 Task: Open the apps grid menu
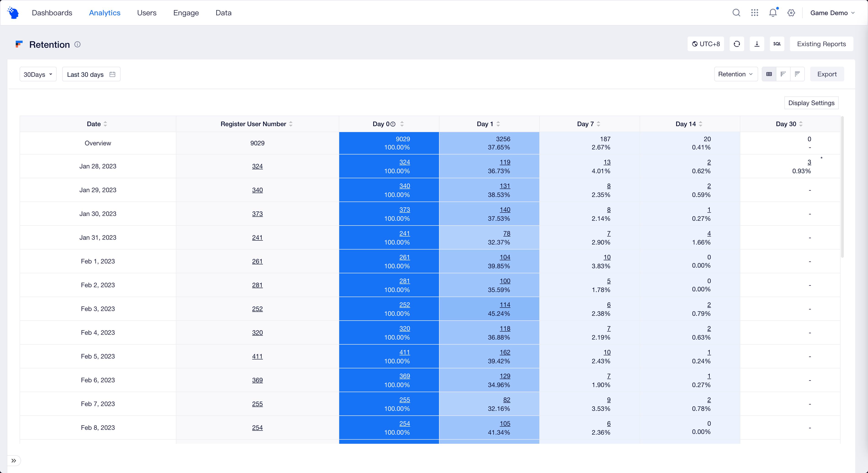755,13
